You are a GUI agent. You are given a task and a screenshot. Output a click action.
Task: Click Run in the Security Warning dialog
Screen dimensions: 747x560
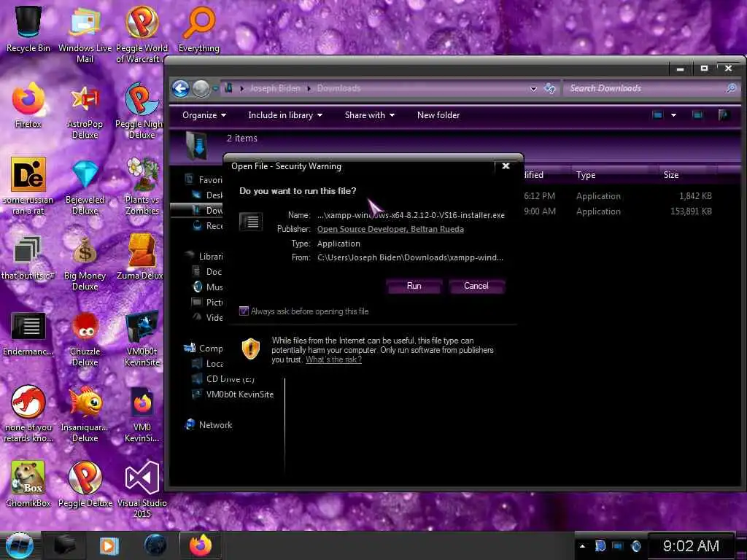pyautogui.click(x=414, y=286)
